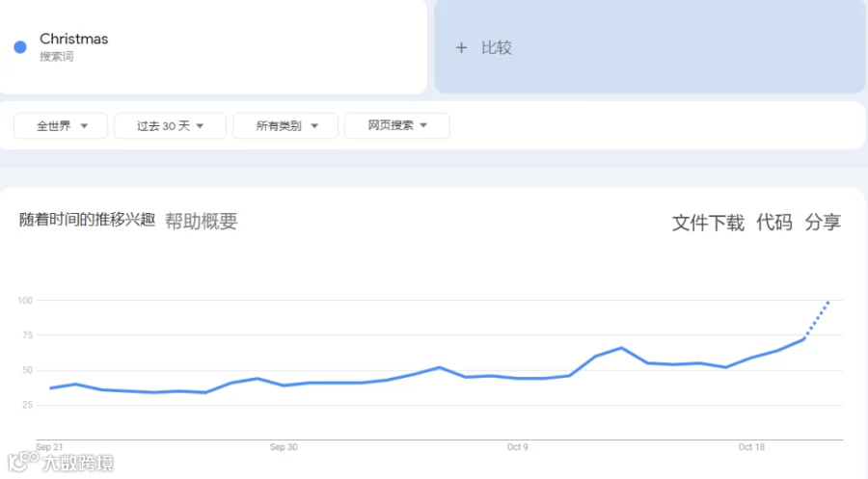
Task: Click 文件下载 to download the data
Action: [708, 223]
